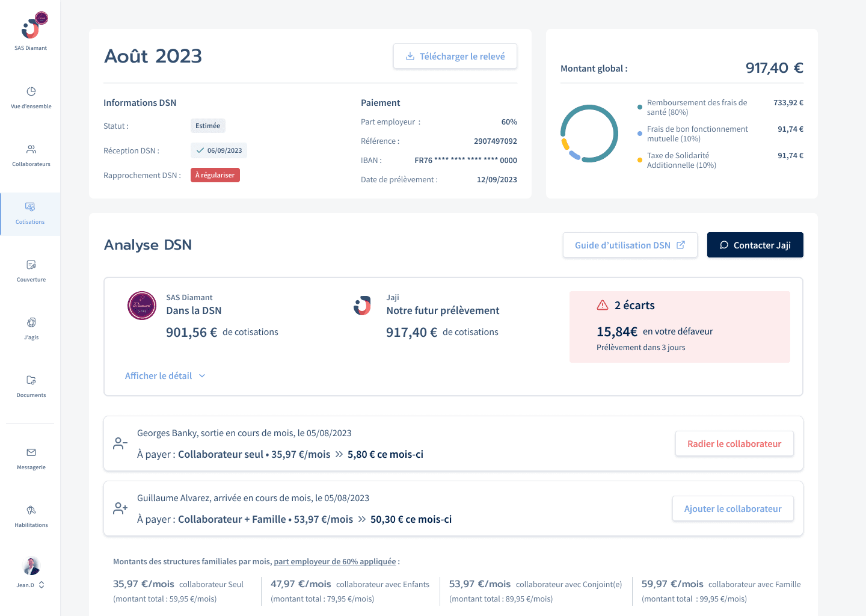Click the yellow Taxe de Solidarité legend dot

click(x=640, y=160)
